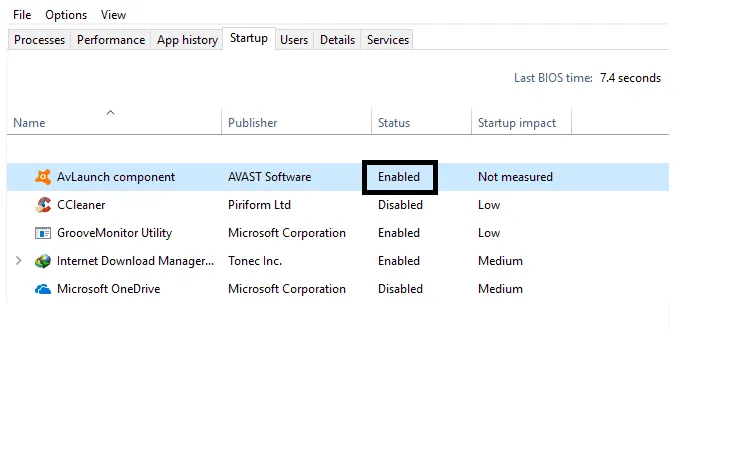This screenshot has height=471, width=756.
Task: Switch to the Details tab
Action: (x=338, y=40)
